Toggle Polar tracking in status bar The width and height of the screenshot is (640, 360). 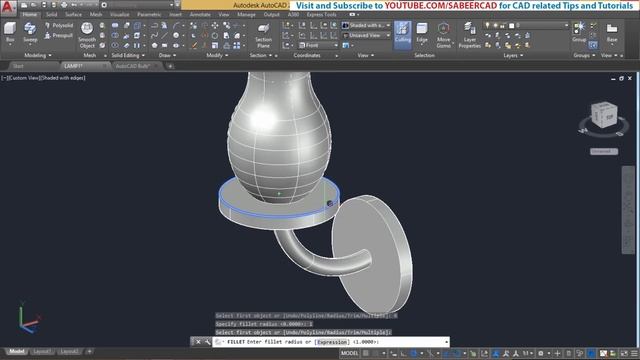413,353
